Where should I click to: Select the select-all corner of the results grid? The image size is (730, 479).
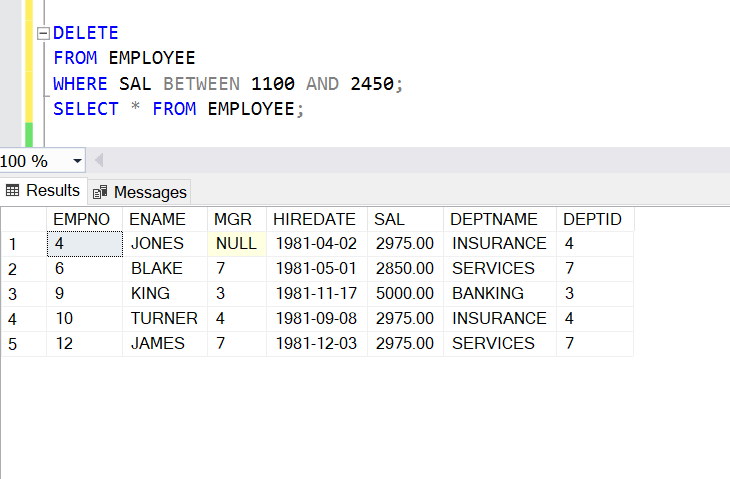pos(24,219)
